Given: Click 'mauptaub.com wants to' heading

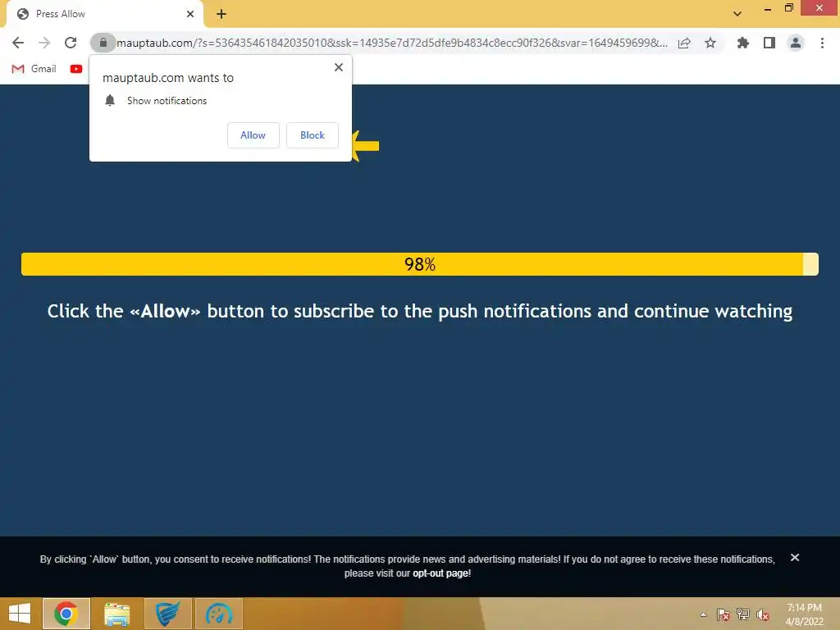Looking at the screenshot, I should [x=168, y=78].
